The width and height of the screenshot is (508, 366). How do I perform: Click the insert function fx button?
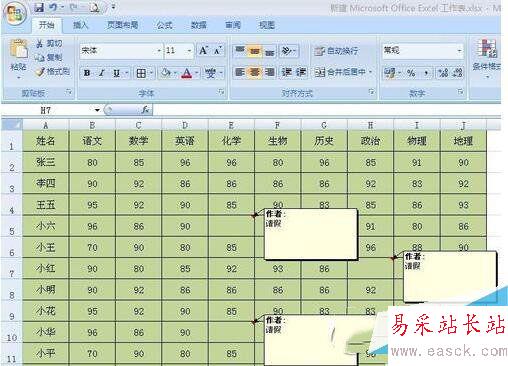[145, 109]
